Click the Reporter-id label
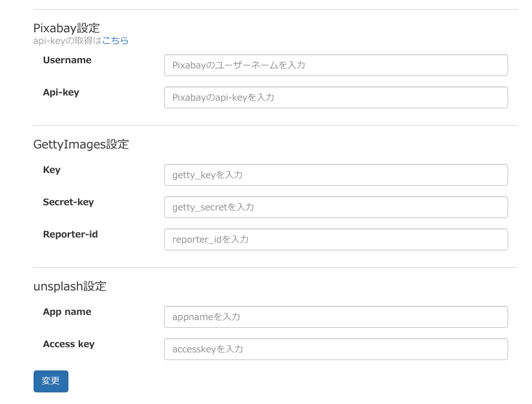This screenshot has width=532, height=404. (x=70, y=234)
